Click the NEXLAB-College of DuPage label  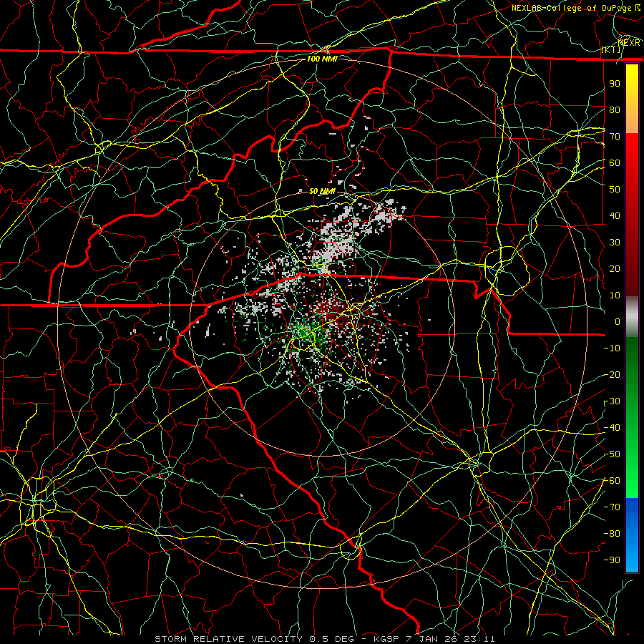pos(575,8)
